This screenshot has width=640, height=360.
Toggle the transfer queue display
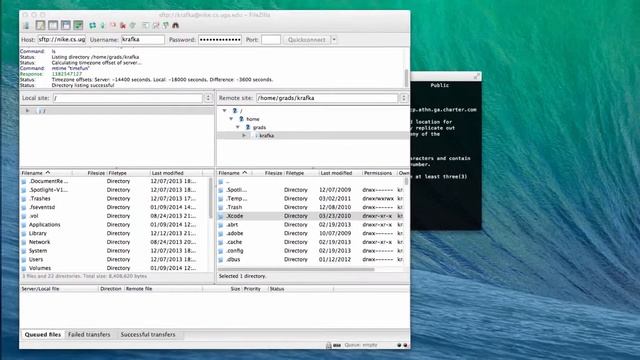[x=78, y=25]
